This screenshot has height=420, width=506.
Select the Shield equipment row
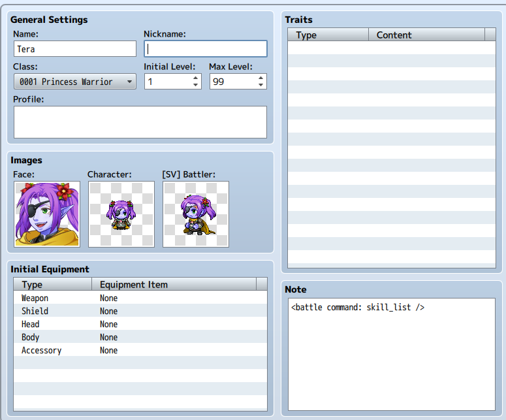(x=140, y=311)
